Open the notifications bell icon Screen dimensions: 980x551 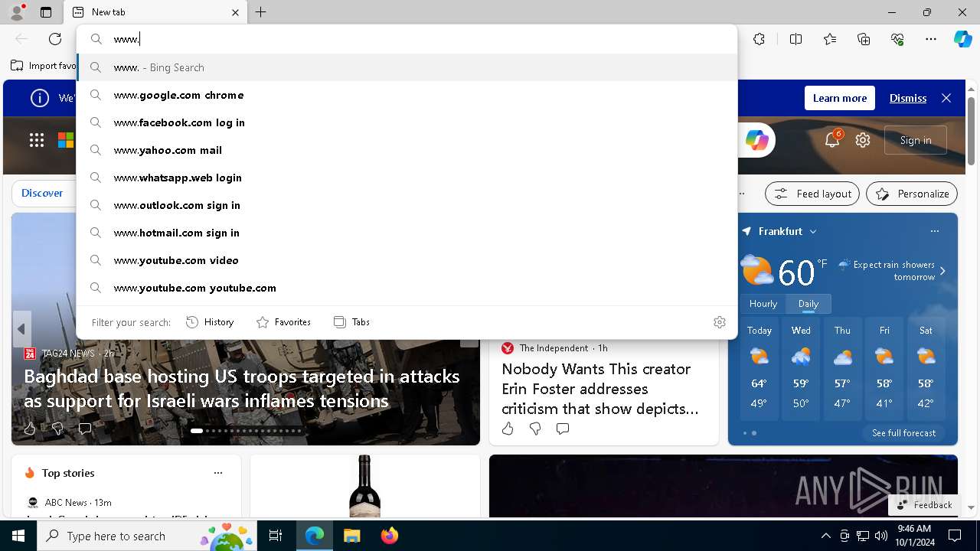tap(832, 140)
